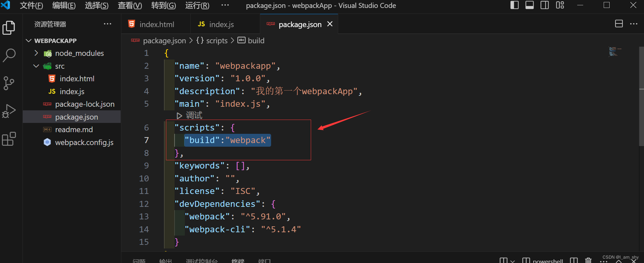Open readme.md in file tree
This screenshot has height=263, width=644.
point(72,130)
